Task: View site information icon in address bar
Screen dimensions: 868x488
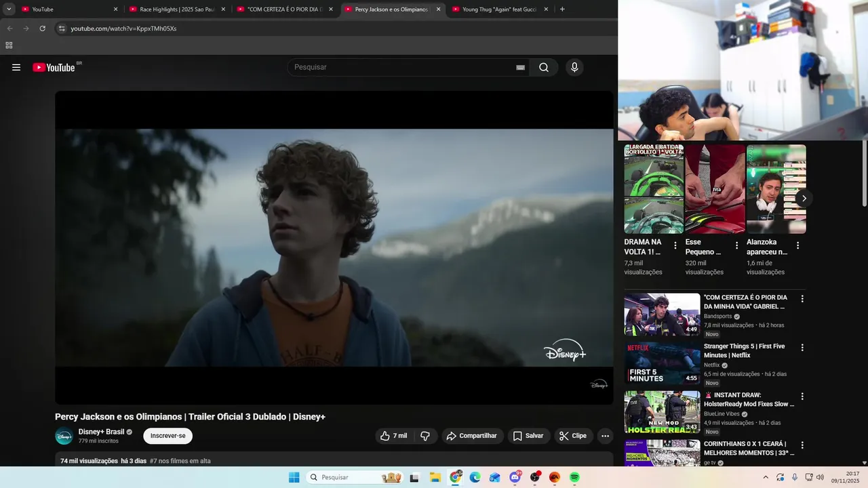Action: pos(62,28)
